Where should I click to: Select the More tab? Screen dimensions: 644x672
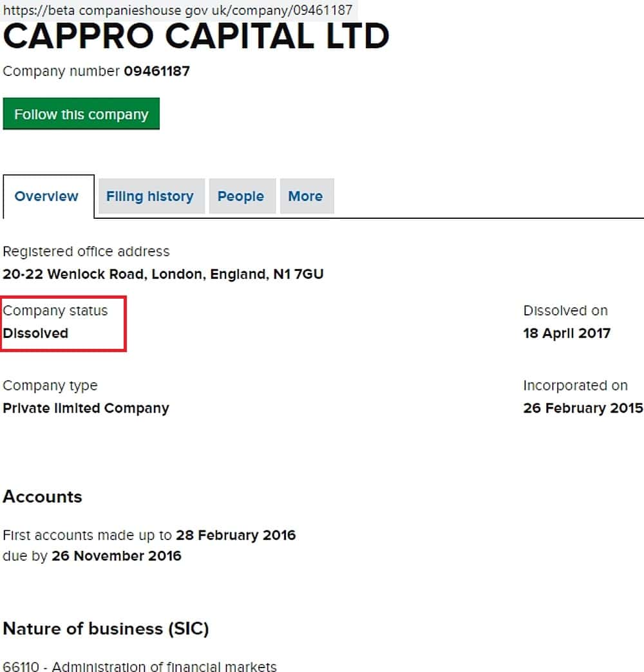[x=305, y=196]
